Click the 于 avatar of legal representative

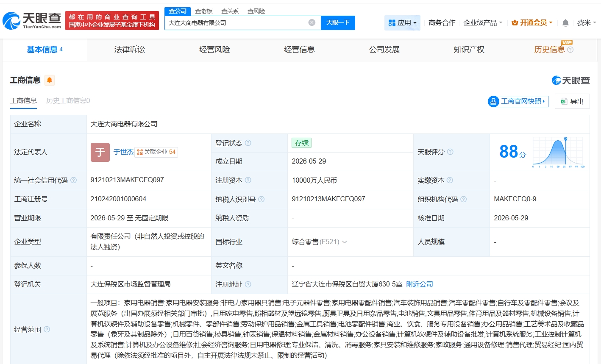100,152
